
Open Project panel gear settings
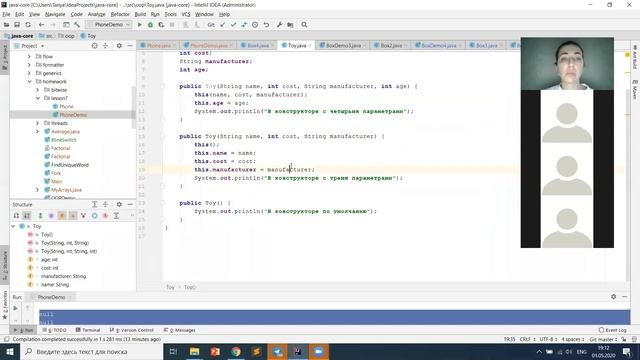coord(119,46)
